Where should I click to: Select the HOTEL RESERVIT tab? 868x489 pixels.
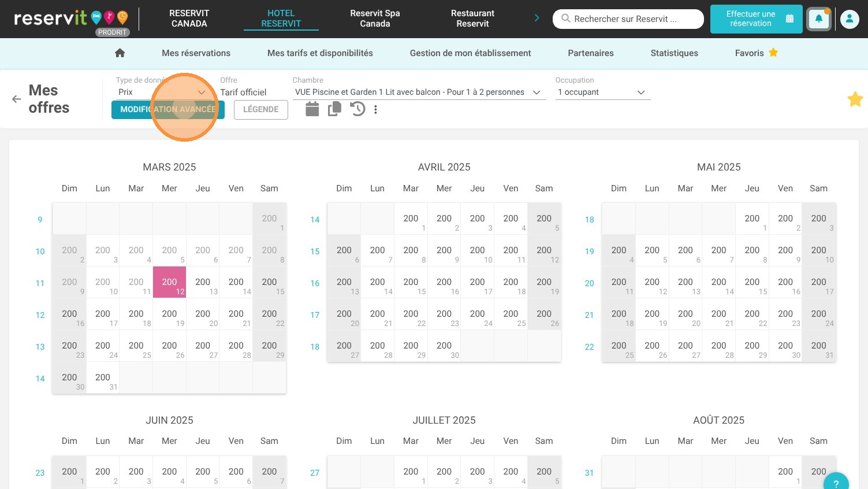pos(281,18)
